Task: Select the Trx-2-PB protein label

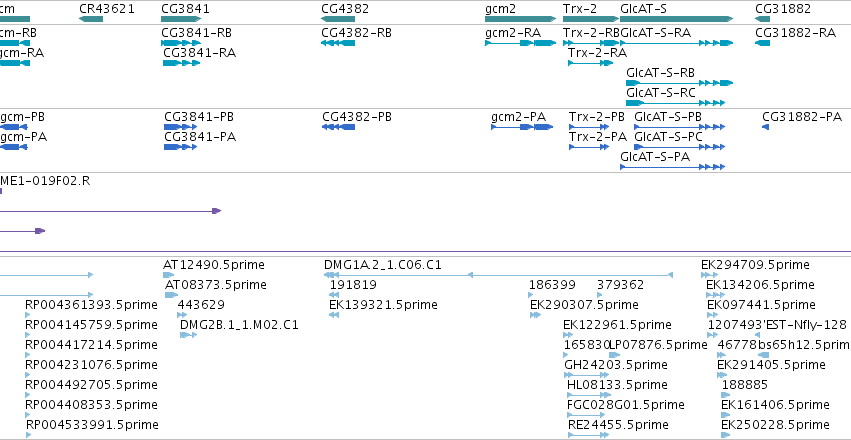Action: (x=596, y=117)
